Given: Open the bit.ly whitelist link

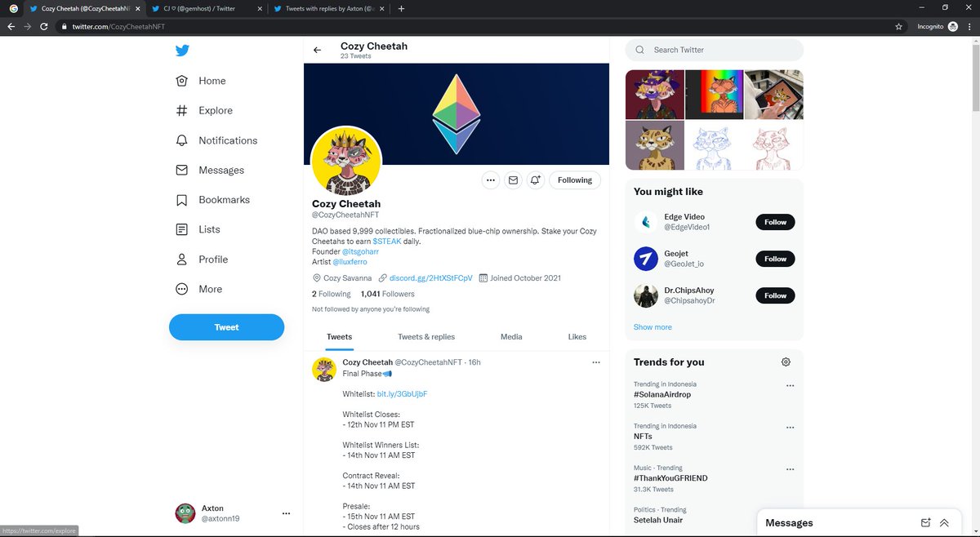Looking at the screenshot, I should pyautogui.click(x=402, y=394).
